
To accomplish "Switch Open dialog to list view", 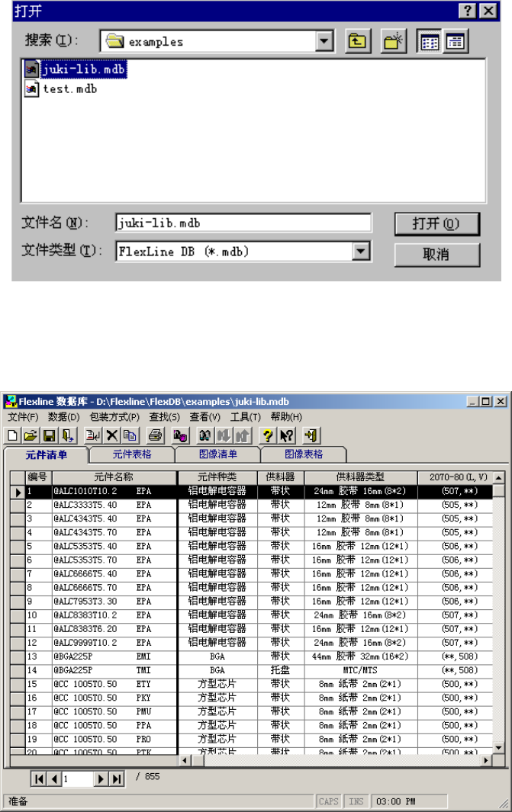I will click(x=429, y=41).
